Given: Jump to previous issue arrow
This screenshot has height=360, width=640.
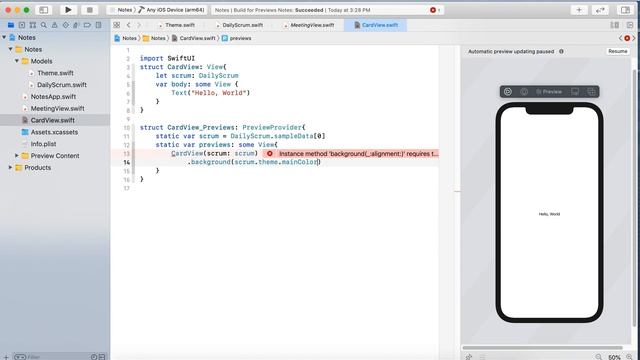Looking at the screenshot, I should (620, 38).
